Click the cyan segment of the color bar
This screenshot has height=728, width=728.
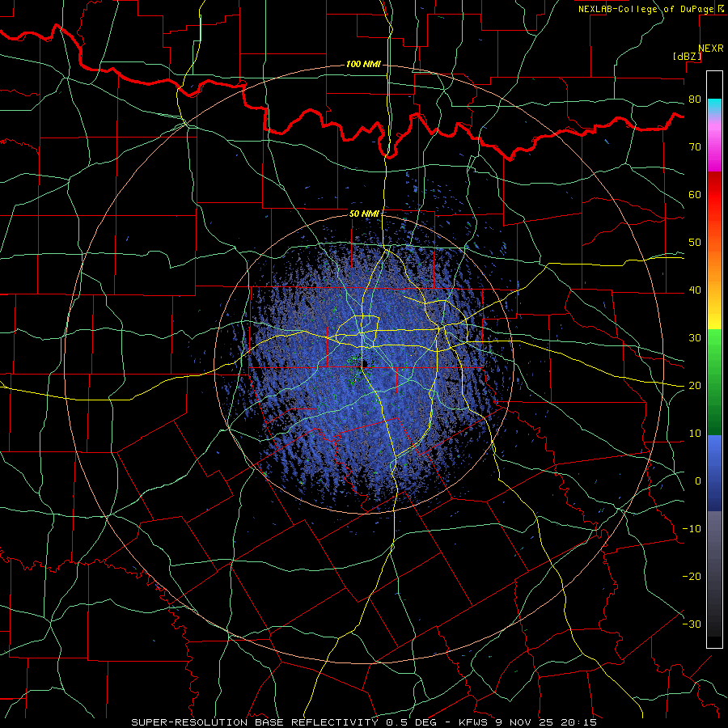click(714, 107)
